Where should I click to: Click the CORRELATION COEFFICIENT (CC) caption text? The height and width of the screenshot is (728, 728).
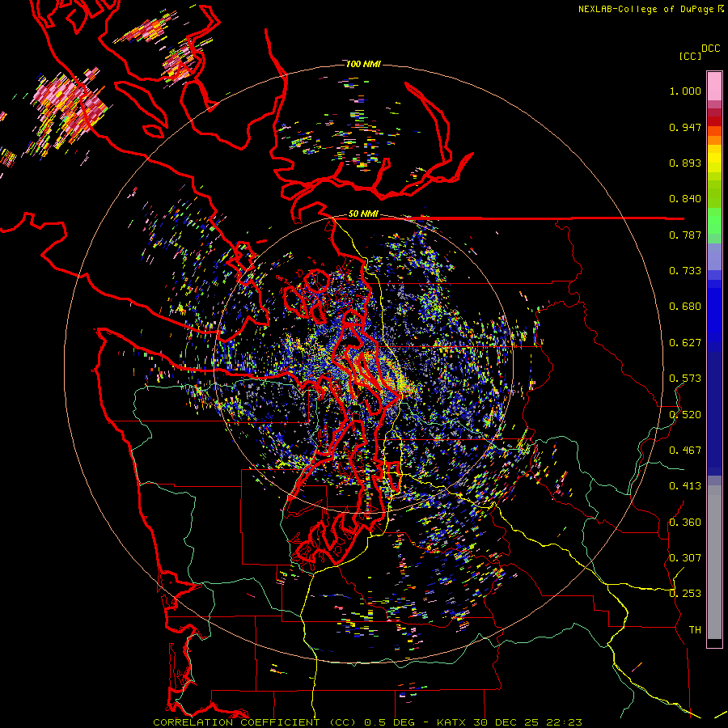tap(255, 722)
